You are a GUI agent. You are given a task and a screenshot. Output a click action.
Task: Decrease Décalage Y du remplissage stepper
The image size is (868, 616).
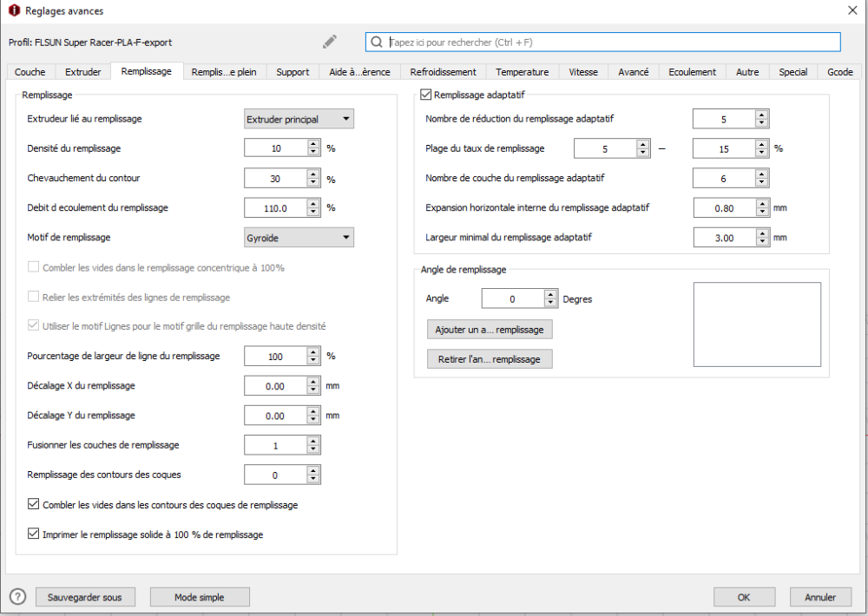click(313, 420)
